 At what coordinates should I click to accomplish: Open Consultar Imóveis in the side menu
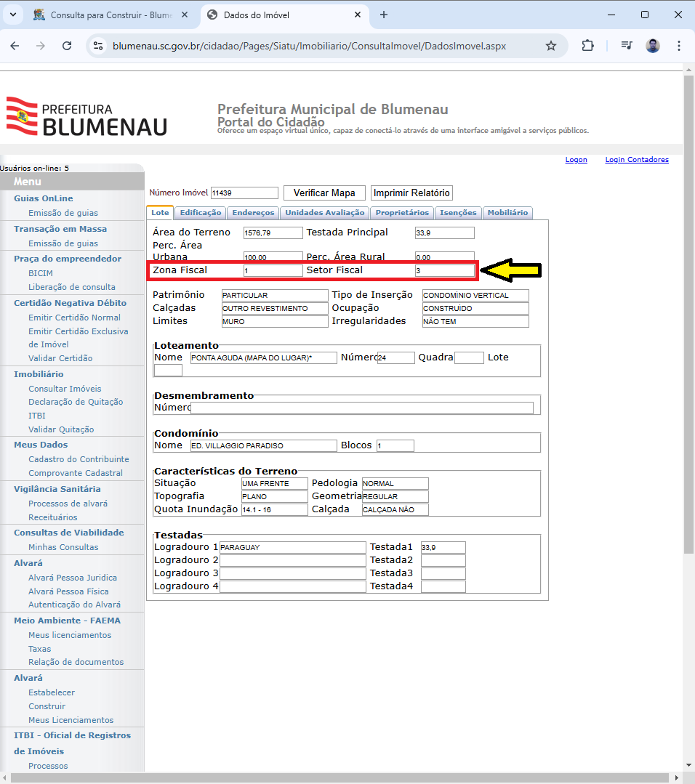point(65,389)
